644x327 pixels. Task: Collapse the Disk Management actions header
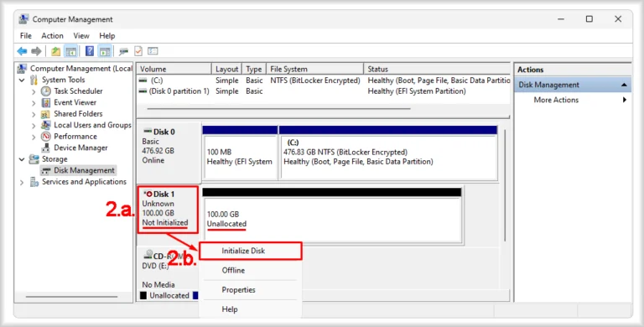tap(624, 85)
